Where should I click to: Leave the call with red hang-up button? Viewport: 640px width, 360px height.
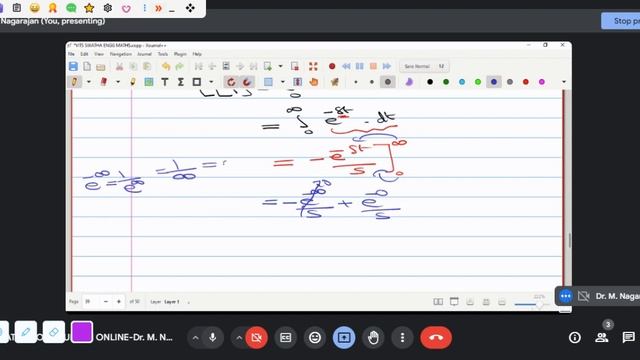click(436, 338)
